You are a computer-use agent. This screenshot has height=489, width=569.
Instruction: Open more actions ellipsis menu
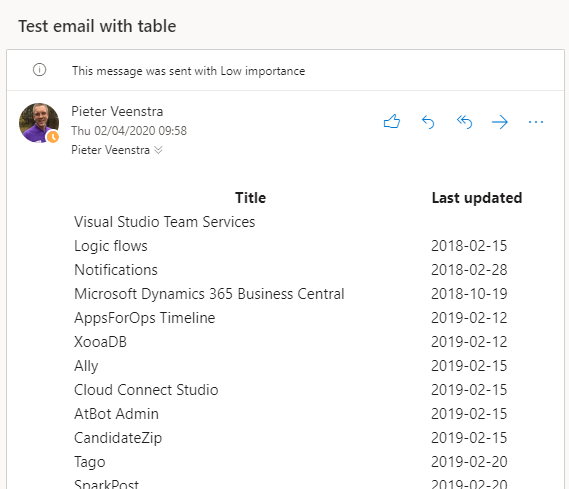pos(536,122)
